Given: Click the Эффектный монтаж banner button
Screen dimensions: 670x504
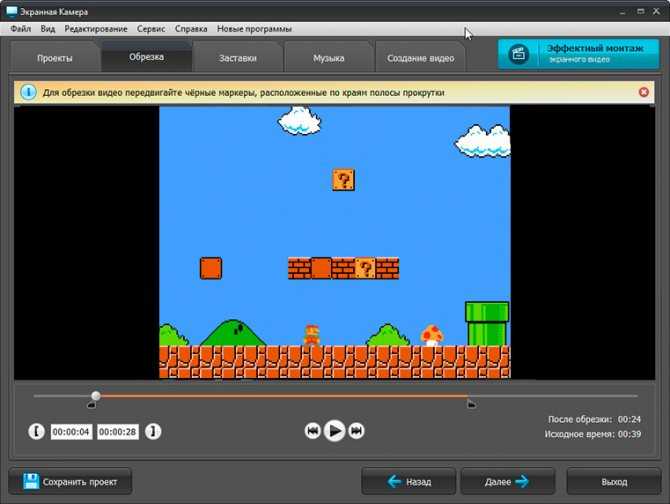Looking at the screenshot, I should point(579,54).
